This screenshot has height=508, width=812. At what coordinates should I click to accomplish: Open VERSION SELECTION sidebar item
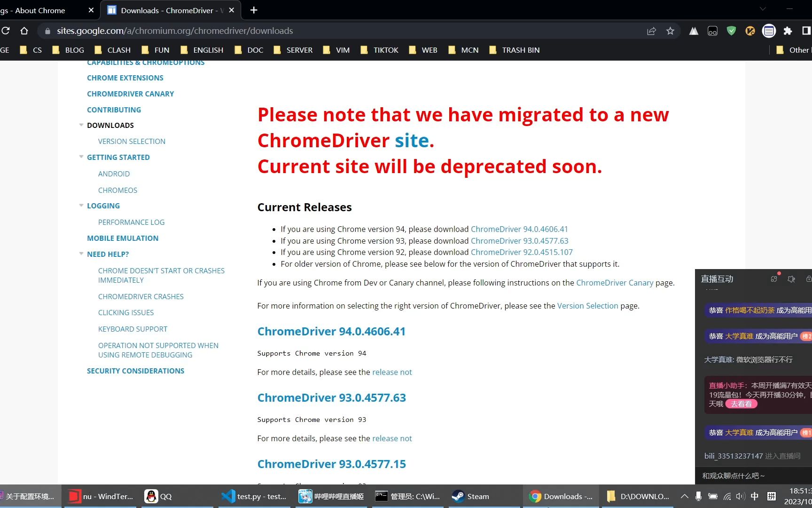pos(132,141)
